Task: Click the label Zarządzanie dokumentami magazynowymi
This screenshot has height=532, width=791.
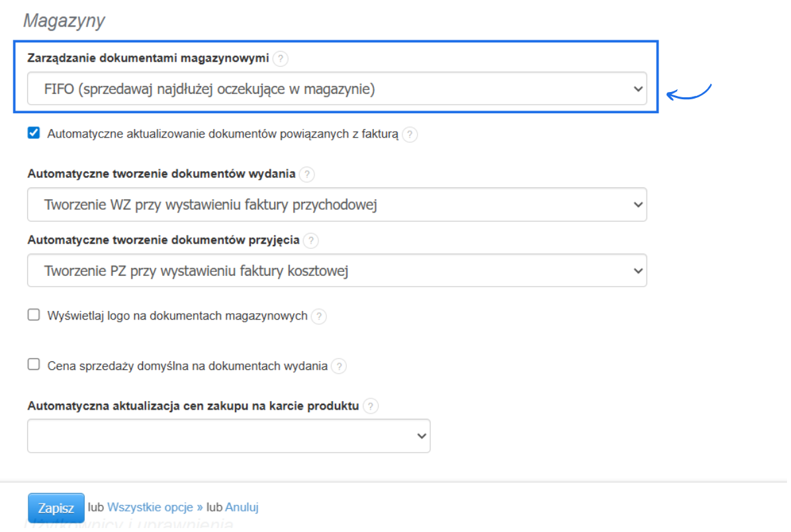Action: (148, 58)
